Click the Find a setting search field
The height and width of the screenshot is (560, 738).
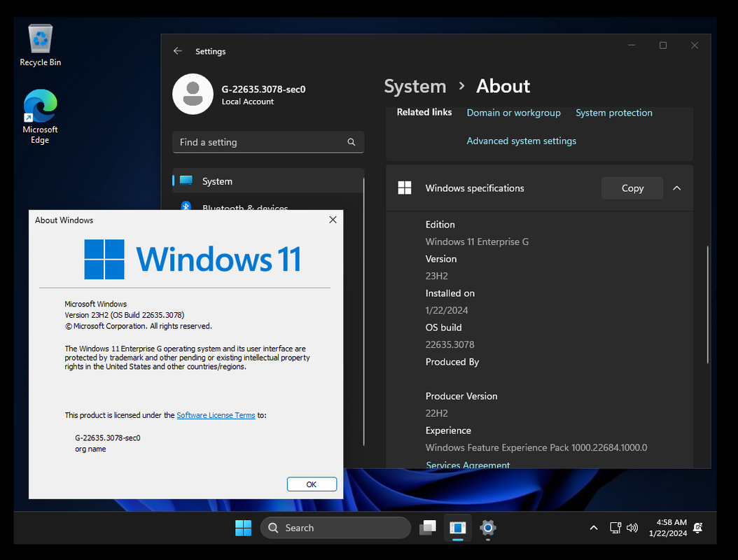[267, 142]
